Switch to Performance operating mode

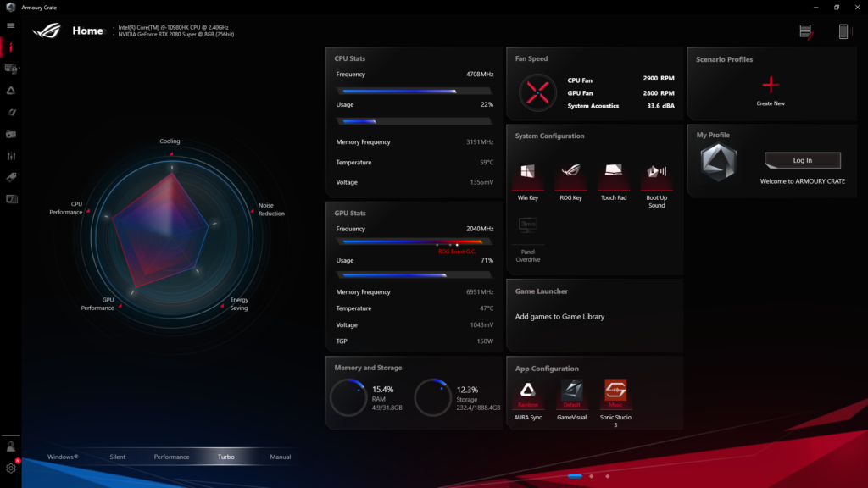[x=171, y=457]
